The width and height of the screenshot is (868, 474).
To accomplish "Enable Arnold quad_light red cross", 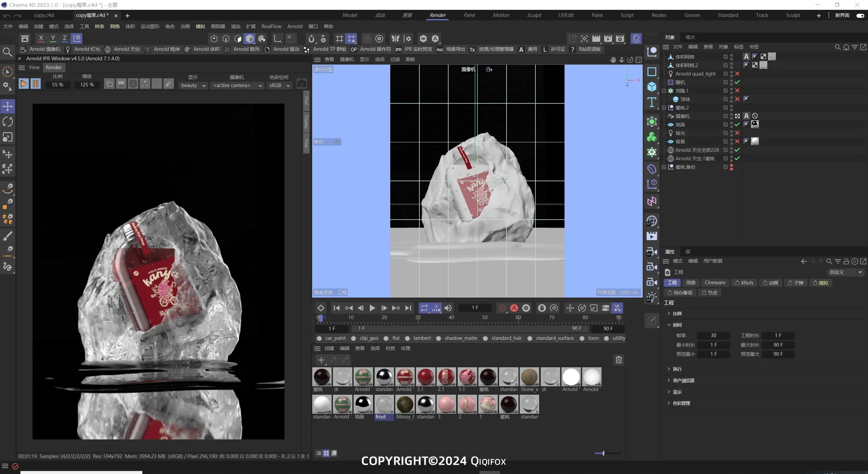I will click(x=737, y=74).
